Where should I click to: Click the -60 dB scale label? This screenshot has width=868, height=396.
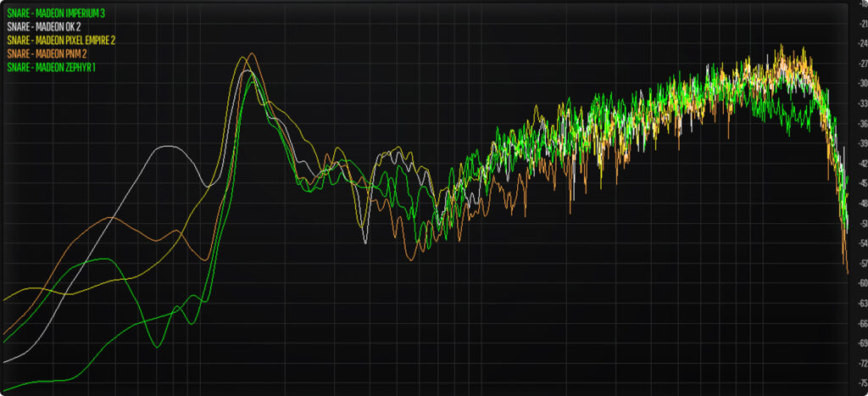[860, 283]
